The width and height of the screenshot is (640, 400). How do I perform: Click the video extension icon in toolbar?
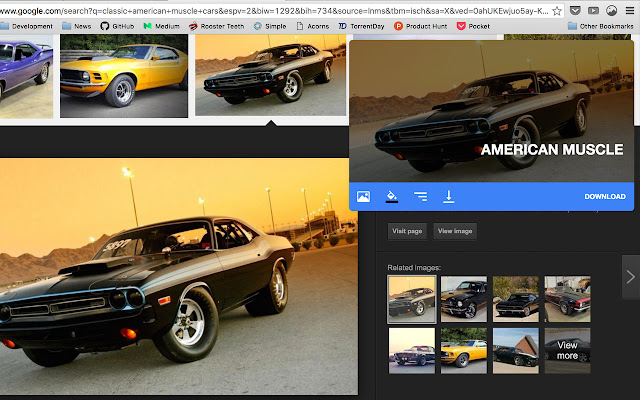593,11
